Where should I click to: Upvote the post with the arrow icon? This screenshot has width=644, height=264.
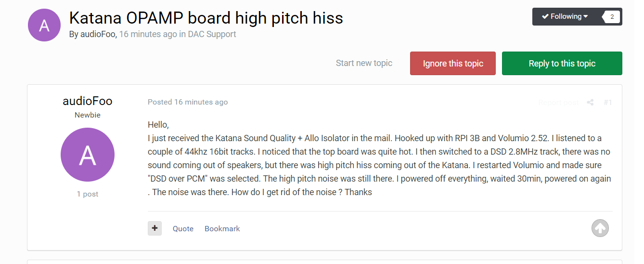pos(600,228)
